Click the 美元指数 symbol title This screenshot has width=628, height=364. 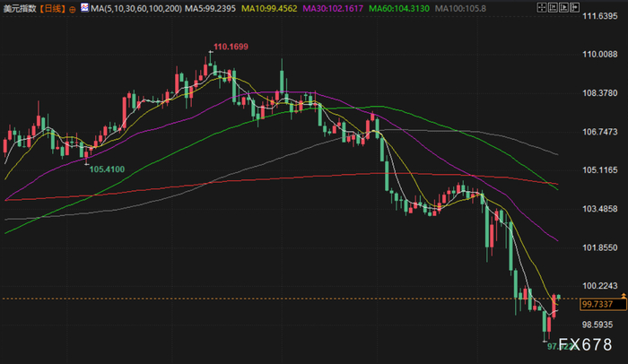(x=20, y=8)
